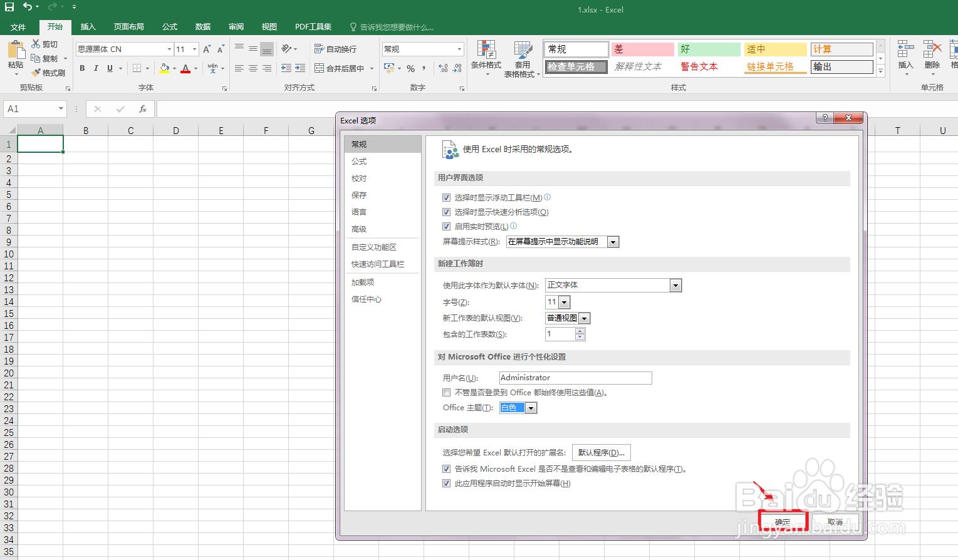Click the cell borders icon

(137, 68)
